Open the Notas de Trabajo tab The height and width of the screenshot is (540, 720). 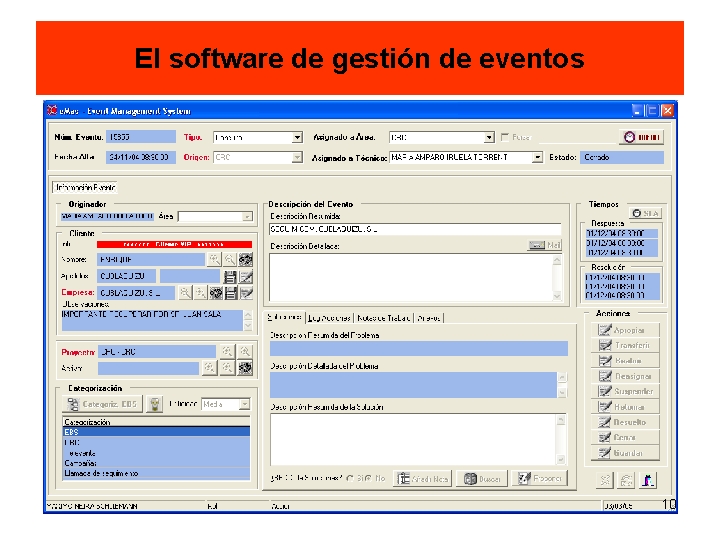coord(383,318)
